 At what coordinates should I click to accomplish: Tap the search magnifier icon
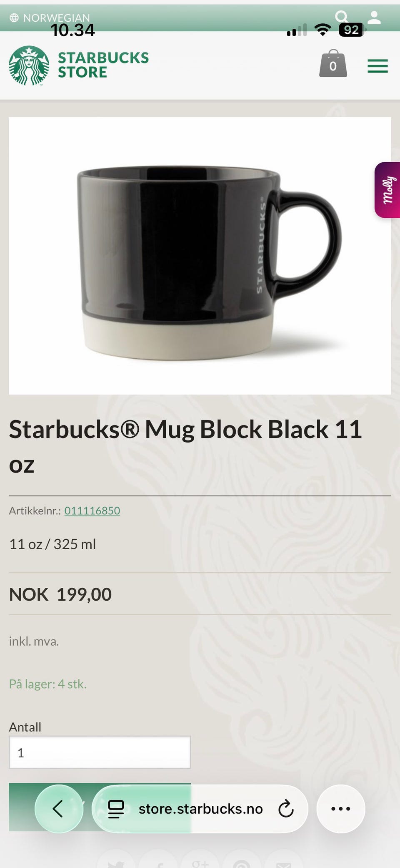341,17
